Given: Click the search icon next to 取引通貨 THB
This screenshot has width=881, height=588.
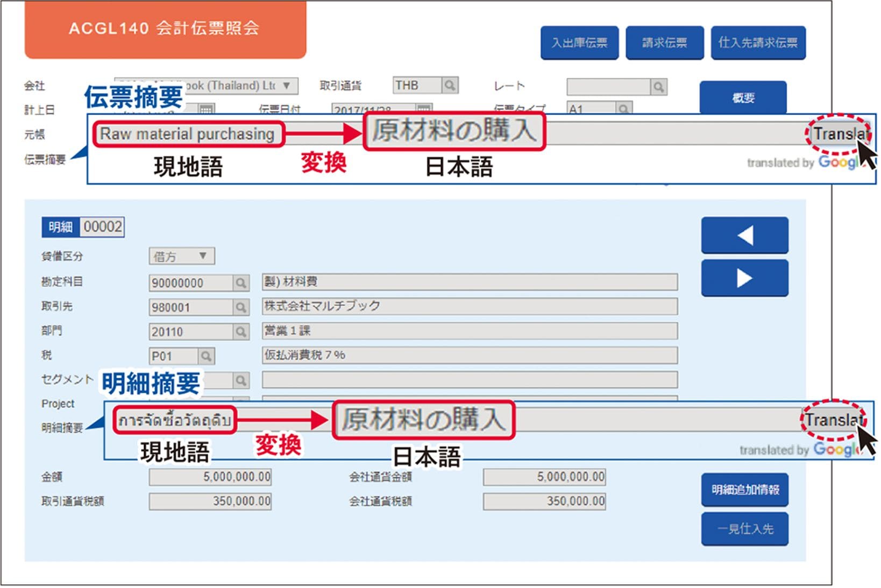Looking at the screenshot, I should click(450, 86).
